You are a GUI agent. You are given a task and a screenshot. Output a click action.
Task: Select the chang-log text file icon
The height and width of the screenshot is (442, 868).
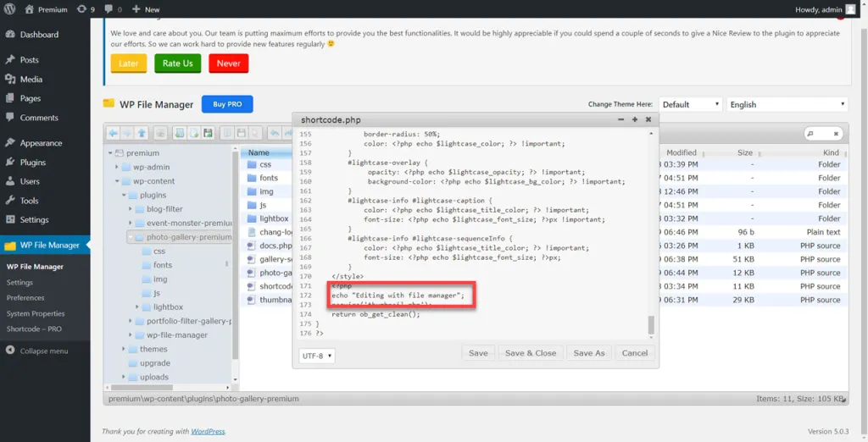[252, 232]
